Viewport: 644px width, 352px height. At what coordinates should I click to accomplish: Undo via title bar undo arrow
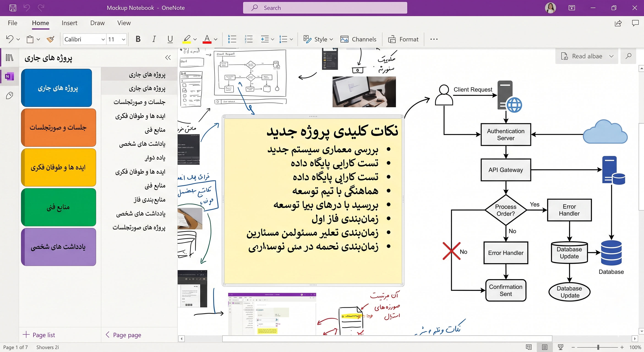[27, 8]
